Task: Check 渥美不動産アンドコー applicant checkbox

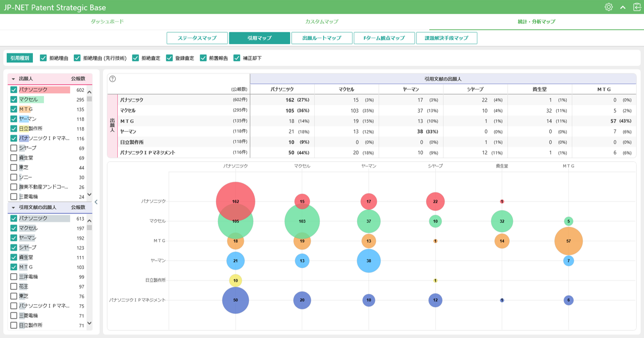Action: click(14, 187)
